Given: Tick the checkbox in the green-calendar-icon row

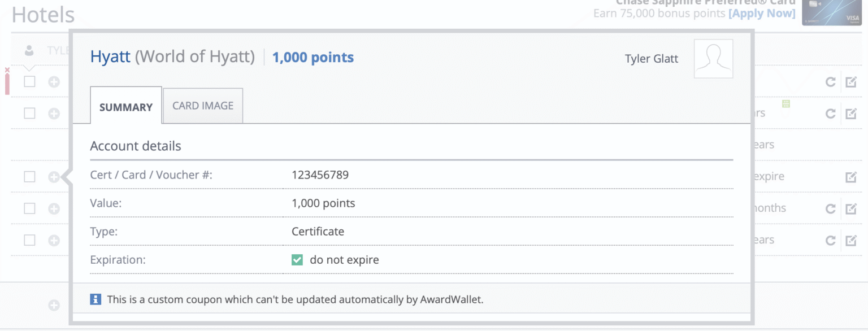Looking at the screenshot, I should click(29, 114).
